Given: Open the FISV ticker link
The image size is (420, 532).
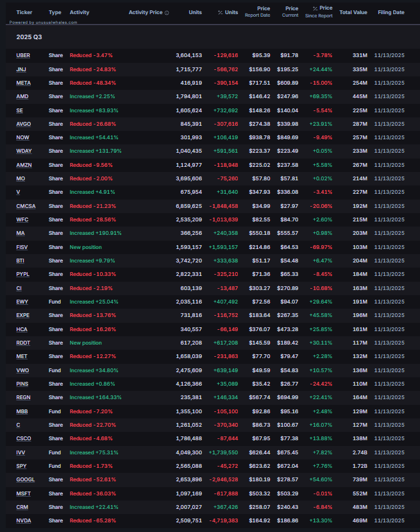Looking at the screenshot, I should click(x=22, y=247).
